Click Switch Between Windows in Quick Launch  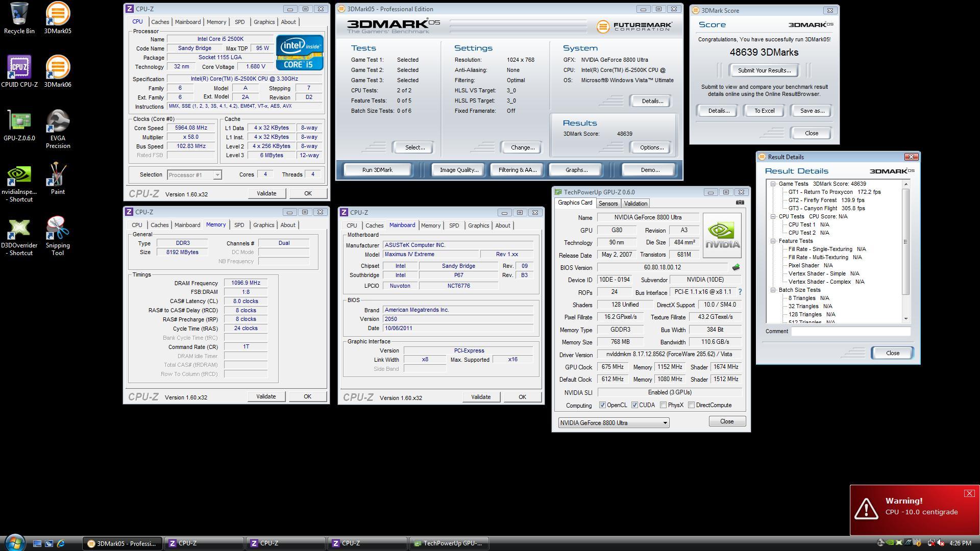coord(49,543)
